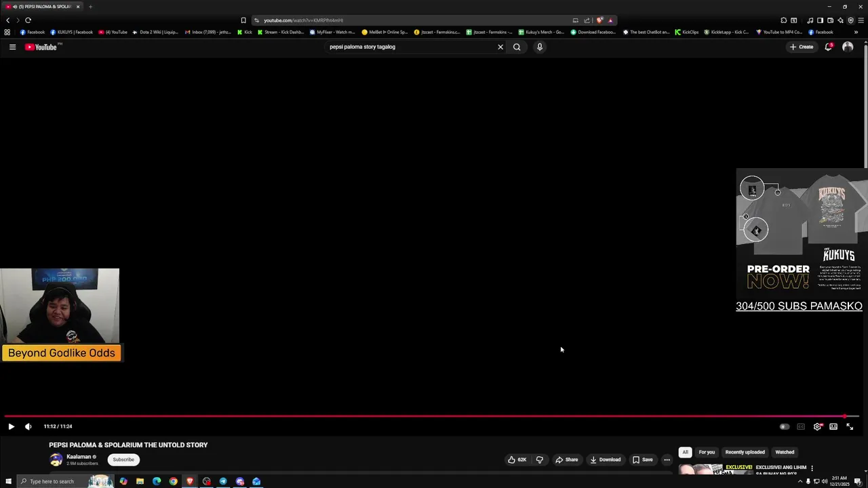The width and height of the screenshot is (868, 488).
Task: Start voice search with microphone icon
Action: pyautogui.click(x=540, y=47)
